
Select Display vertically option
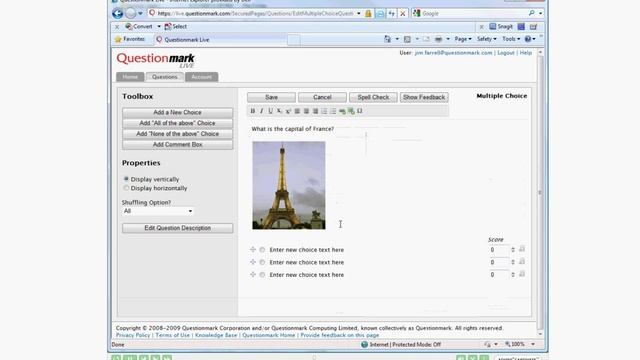[126, 179]
